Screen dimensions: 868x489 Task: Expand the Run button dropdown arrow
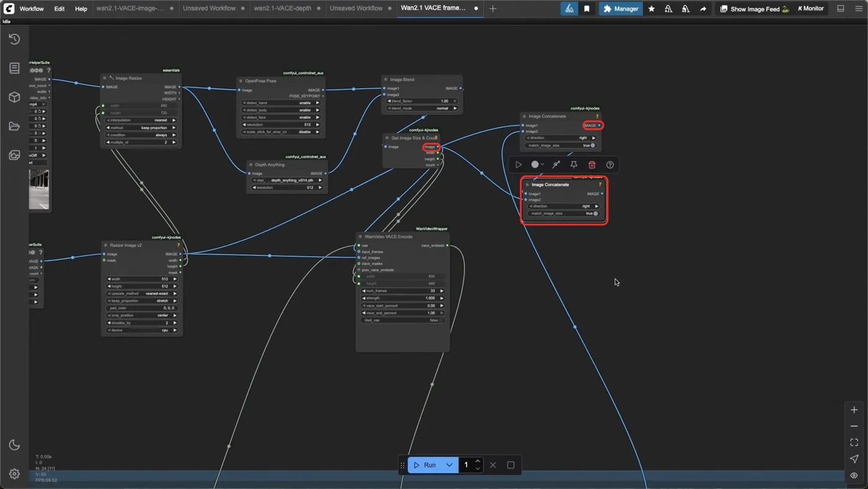point(449,465)
